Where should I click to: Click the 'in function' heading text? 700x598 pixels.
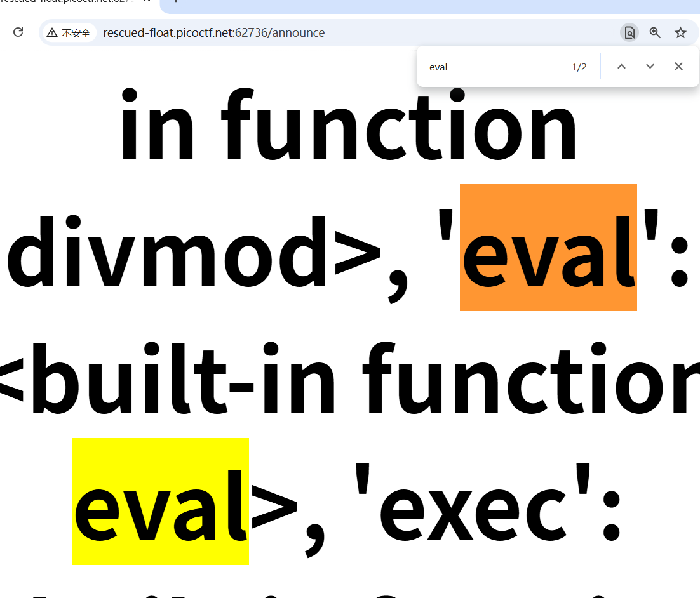[x=348, y=124]
